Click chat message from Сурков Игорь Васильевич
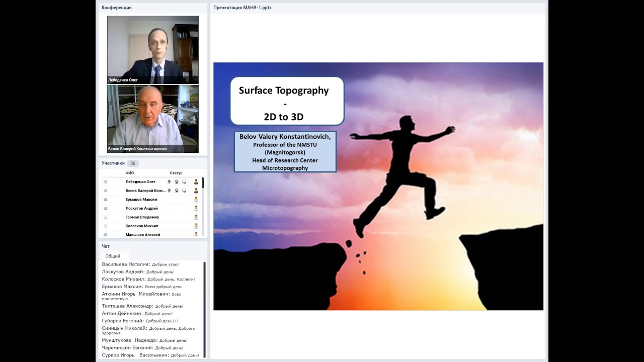This screenshot has width=644, height=362. click(150, 355)
